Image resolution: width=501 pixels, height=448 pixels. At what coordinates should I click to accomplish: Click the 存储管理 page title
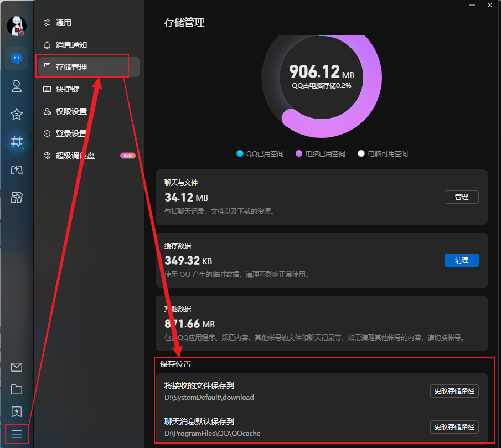click(x=184, y=23)
